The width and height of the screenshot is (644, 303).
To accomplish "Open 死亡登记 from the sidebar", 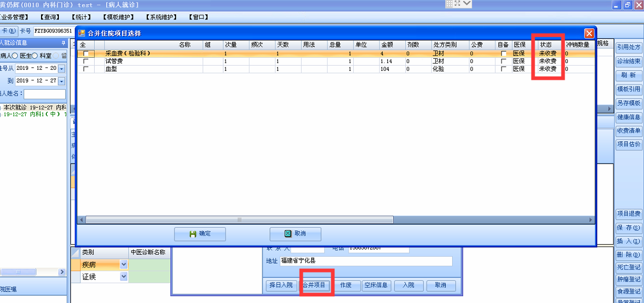I will pyautogui.click(x=629, y=267).
